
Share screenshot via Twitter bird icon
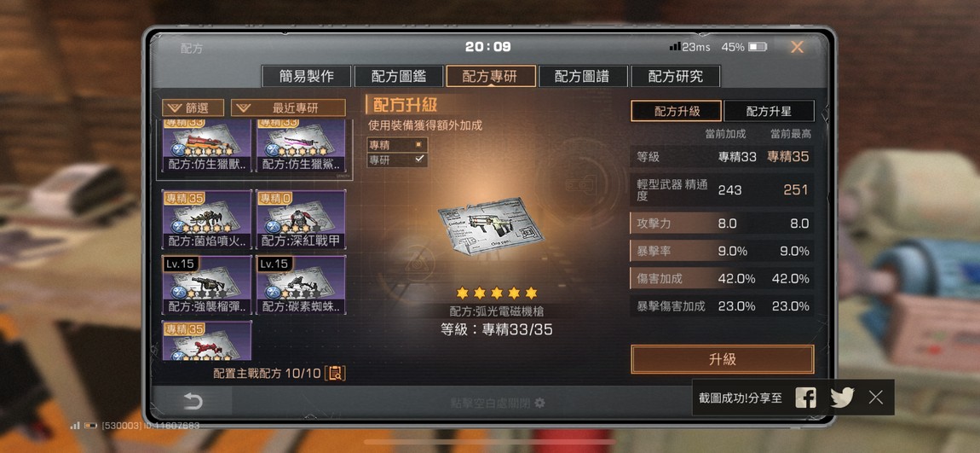(842, 398)
